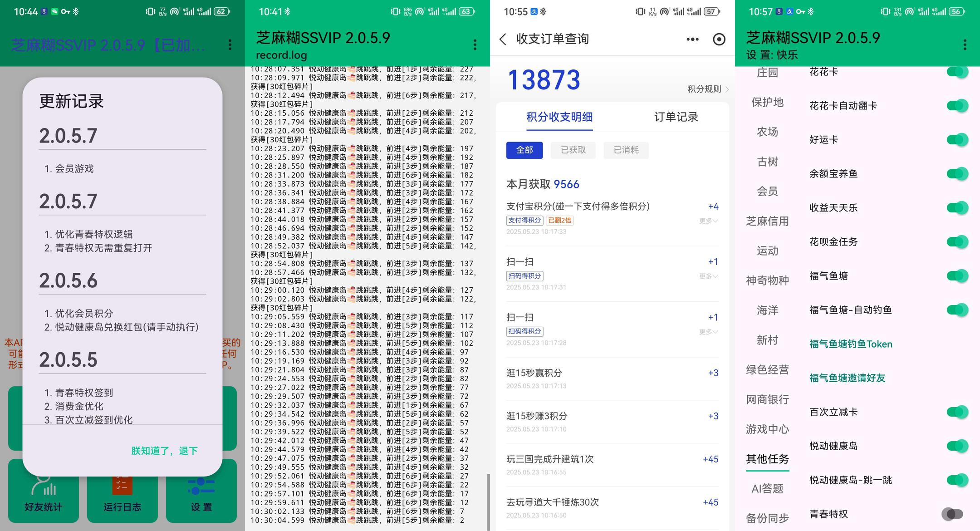Toggle 悦动健康岛-跳一跳 switch
980x531 pixels.
pos(957,480)
